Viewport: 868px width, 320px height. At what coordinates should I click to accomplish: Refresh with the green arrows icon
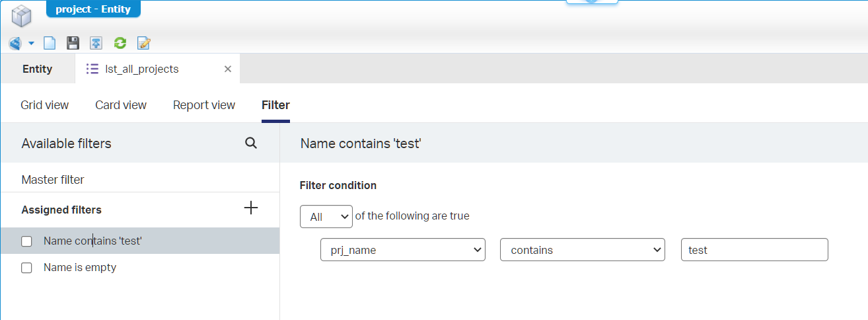(x=120, y=44)
